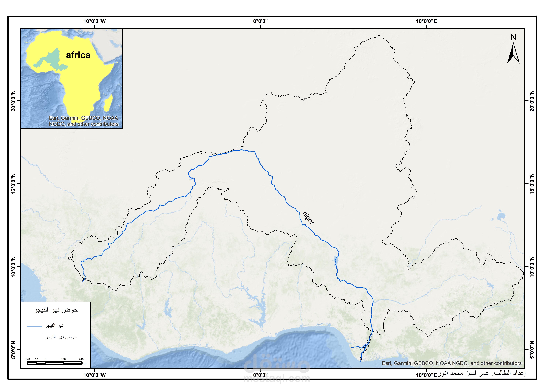Image resolution: width=554 pixels, height=392 pixels.
Task: Click the top 10°0'0"E longitude label
Action: (426, 21)
